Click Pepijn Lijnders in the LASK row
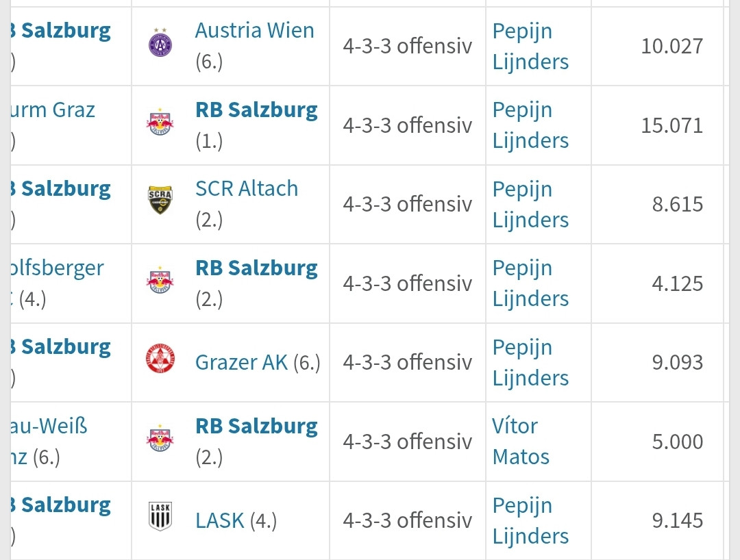Image resolution: width=740 pixels, height=560 pixels. (530, 520)
